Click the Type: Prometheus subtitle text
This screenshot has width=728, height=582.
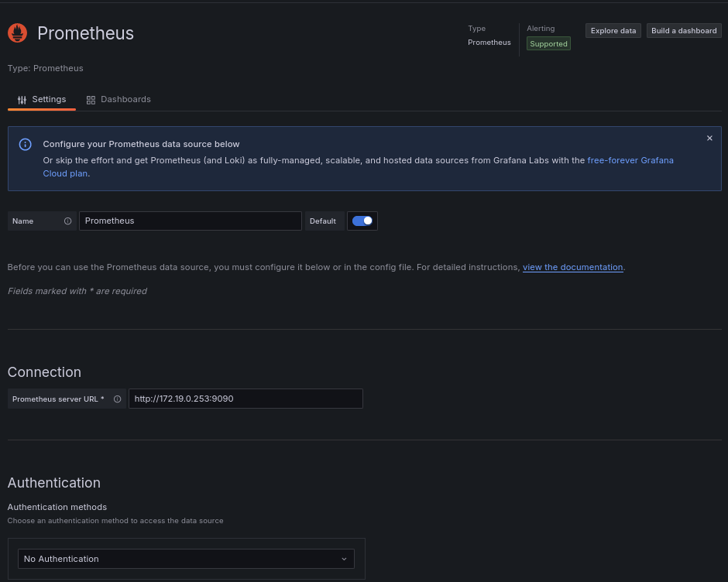click(46, 68)
